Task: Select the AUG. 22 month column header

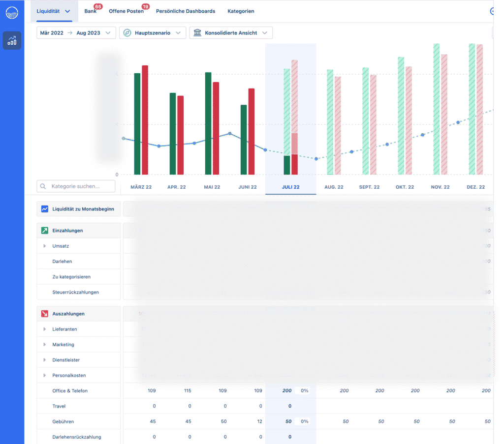Action: [x=334, y=187]
